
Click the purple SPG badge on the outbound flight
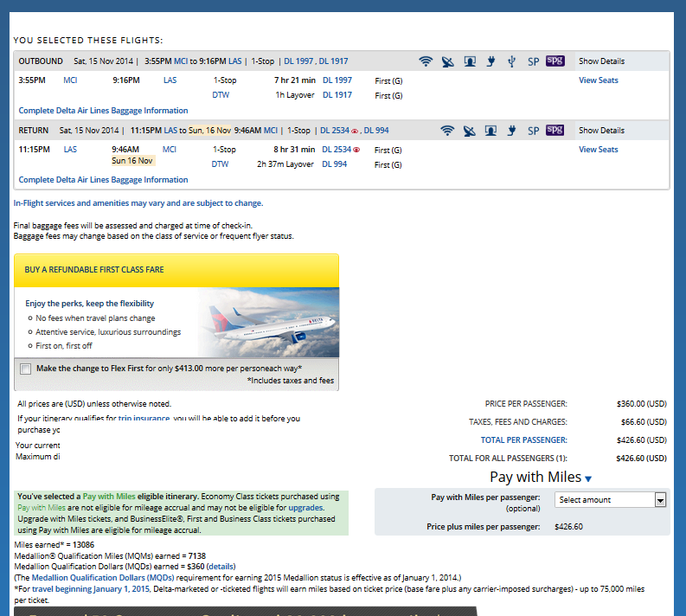(555, 61)
